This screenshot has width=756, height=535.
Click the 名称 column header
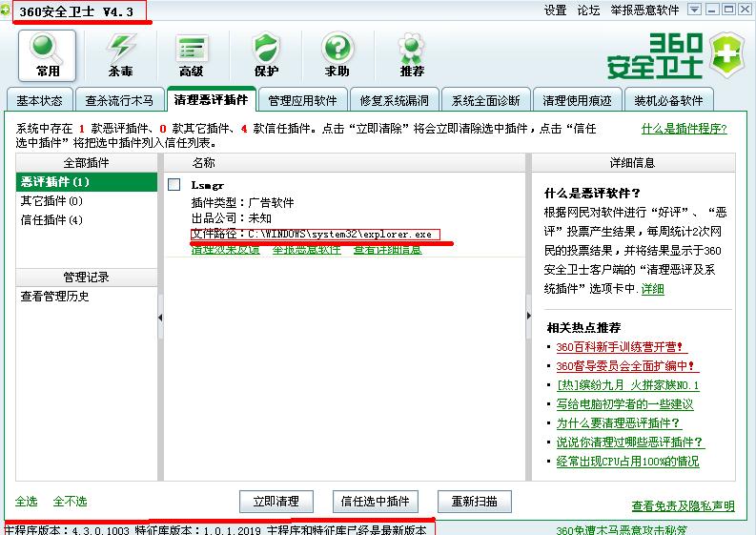(345, 162)
